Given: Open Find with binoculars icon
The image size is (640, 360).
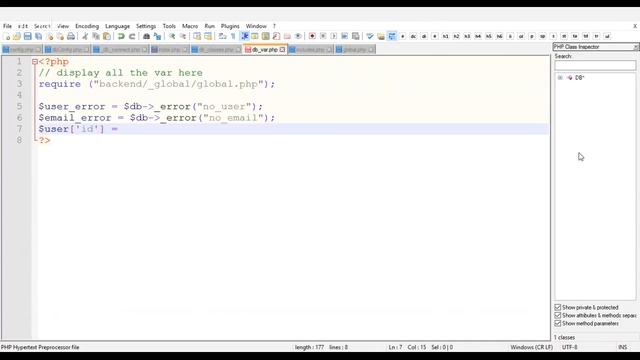Looking at the screenshot, I should point(146,36).
